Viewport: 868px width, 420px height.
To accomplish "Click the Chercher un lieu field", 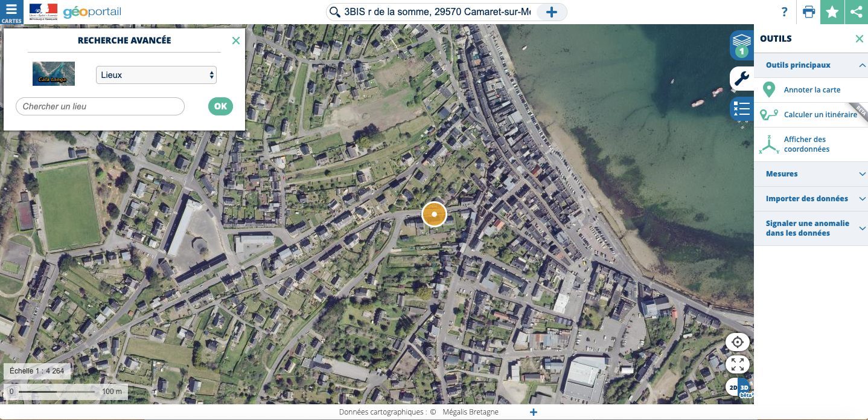I will (100, 106).
